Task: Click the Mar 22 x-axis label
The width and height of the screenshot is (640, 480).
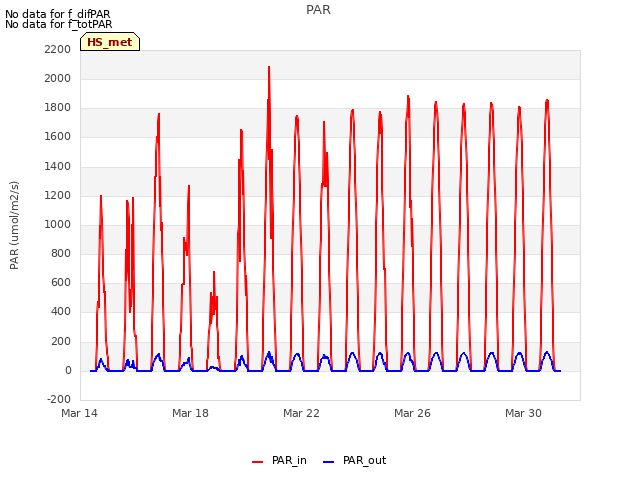Action: coord(301,413)
